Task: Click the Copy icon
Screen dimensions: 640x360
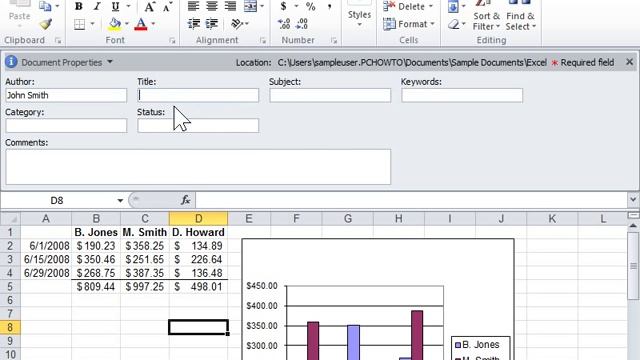Action: (x=45, y=6)
